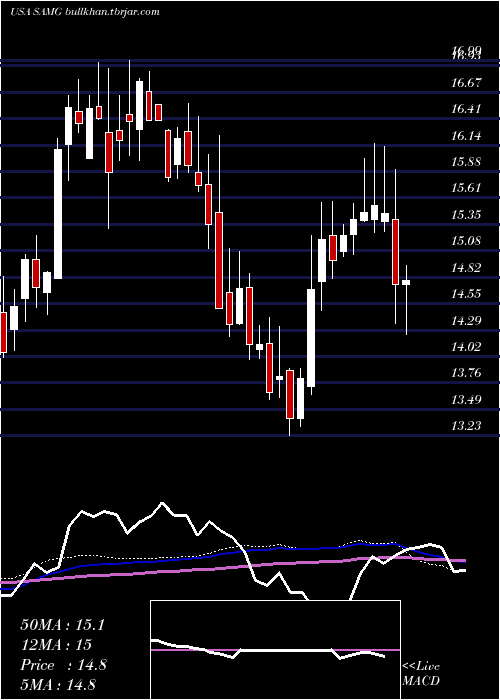Click the tall white candlestick leading the initial rally
The height and width of the screenshot is (700, 500).
(58, 214)
